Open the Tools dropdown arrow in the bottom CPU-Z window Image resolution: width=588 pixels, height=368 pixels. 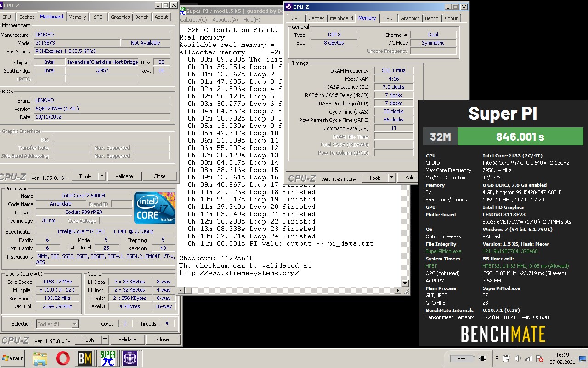point(105,339)
